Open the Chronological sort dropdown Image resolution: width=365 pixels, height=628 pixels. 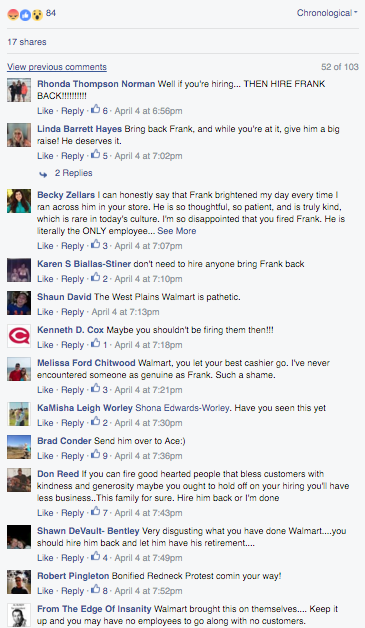(327, 13)
